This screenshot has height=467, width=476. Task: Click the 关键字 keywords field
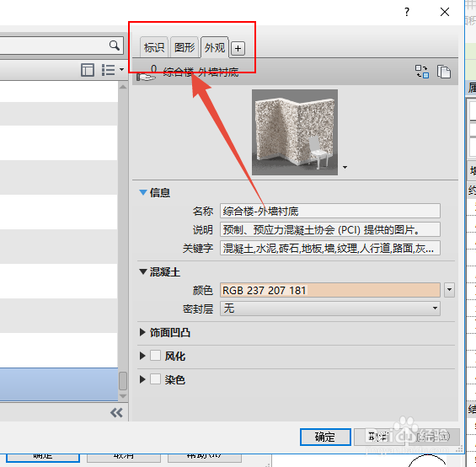(330, 248)
